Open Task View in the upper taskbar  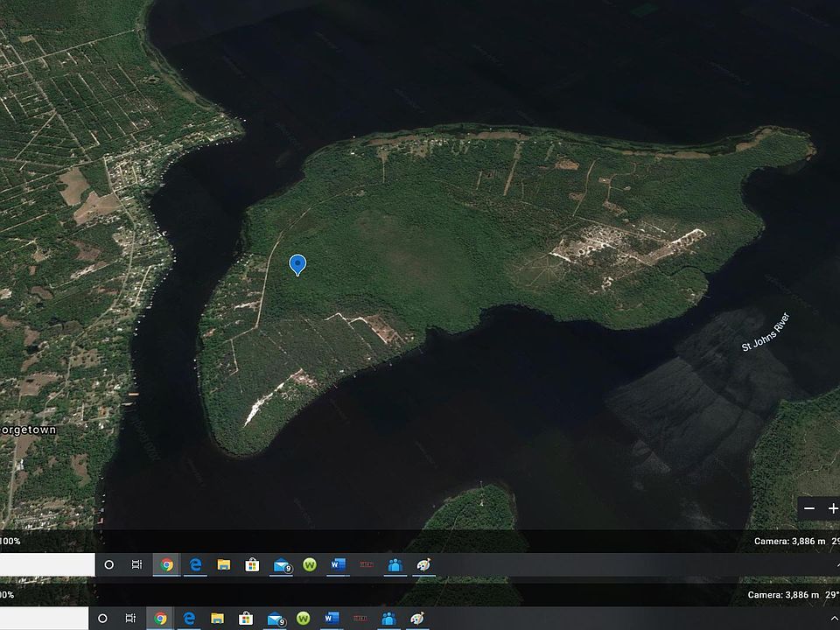(x=137, y=565)
